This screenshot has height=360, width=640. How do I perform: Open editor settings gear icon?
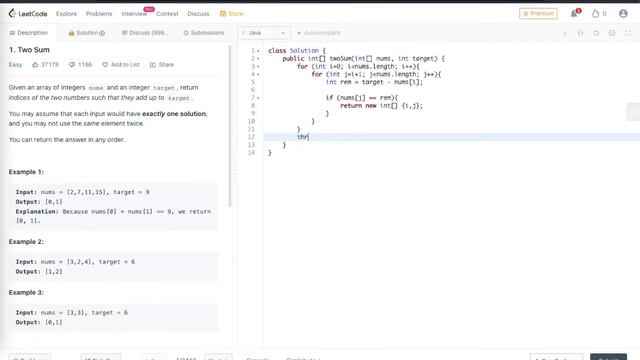(x=612, y=33)
